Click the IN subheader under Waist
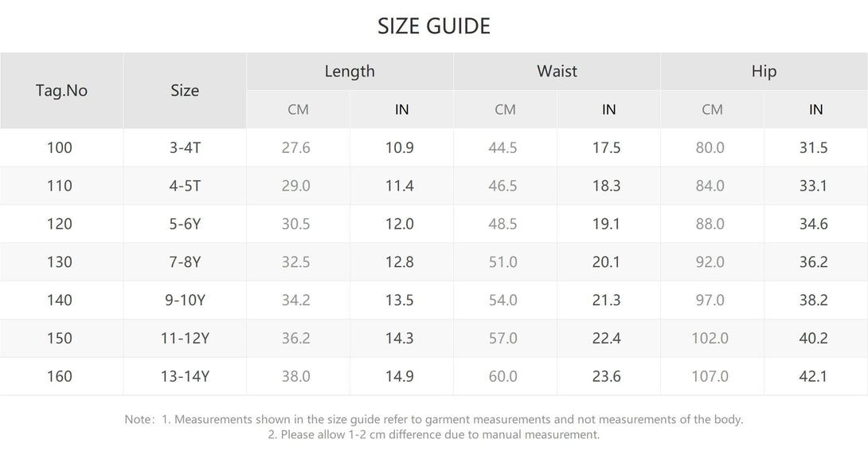 point(608,109)
